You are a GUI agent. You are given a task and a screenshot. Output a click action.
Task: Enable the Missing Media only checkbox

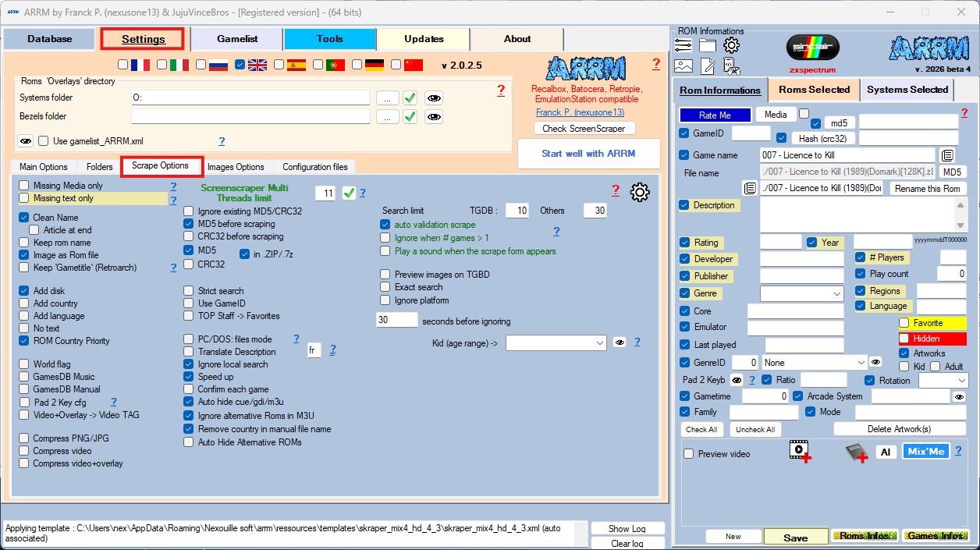pos(24,186)
